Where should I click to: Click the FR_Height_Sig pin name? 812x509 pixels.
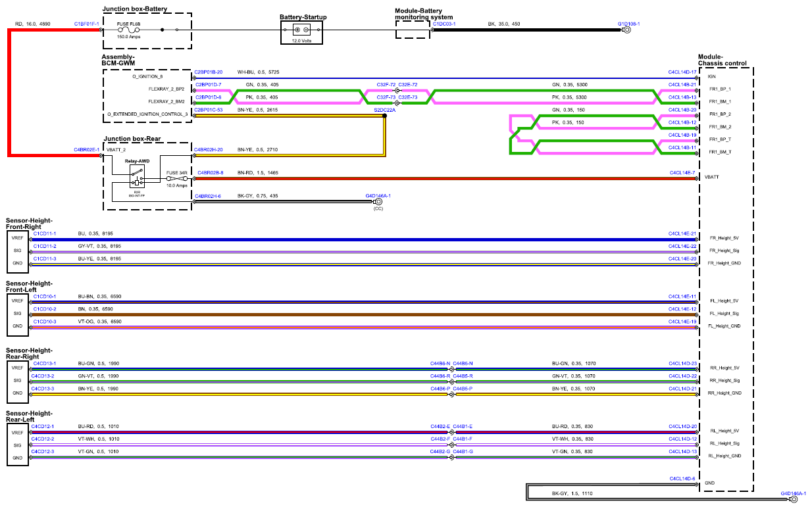tap(724, 251)
